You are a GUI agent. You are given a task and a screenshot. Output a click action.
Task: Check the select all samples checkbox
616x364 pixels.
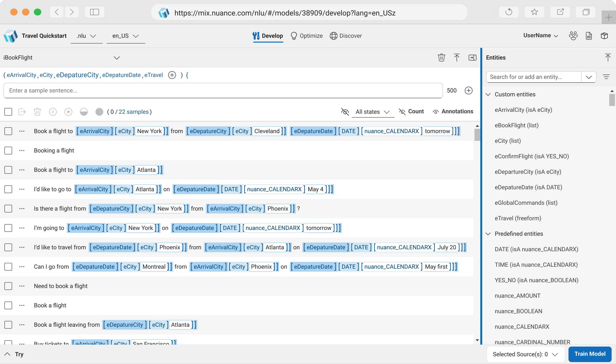[x=8, y=112]
